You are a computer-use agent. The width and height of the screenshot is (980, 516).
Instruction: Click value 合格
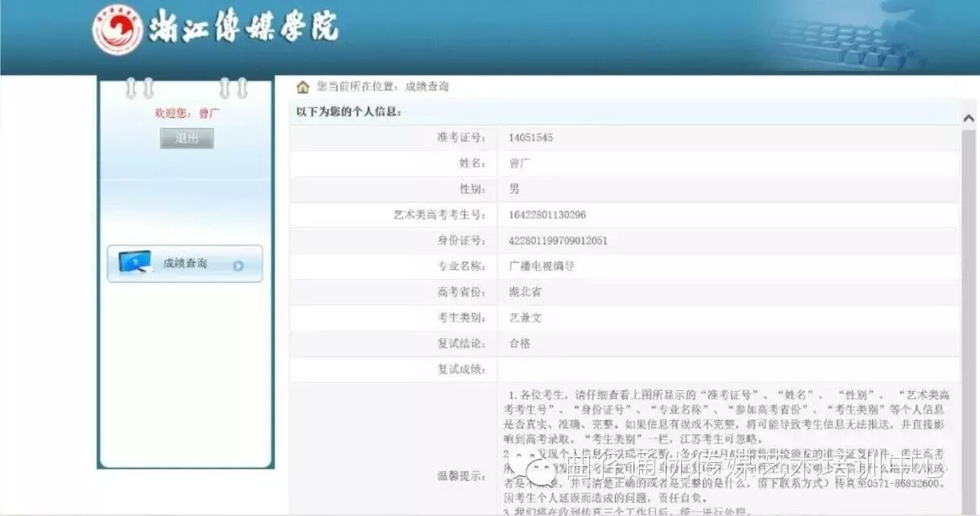click(x=519, y=344)
